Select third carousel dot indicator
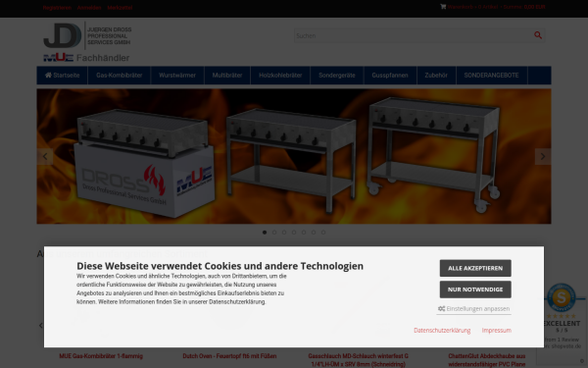This screenshot has width=588, height=368. (x=284, y=233)
